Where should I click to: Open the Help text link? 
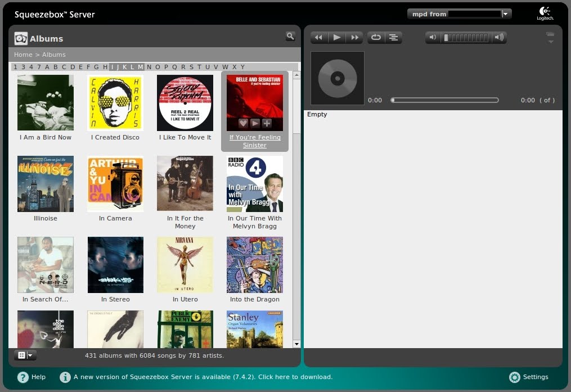39,377
